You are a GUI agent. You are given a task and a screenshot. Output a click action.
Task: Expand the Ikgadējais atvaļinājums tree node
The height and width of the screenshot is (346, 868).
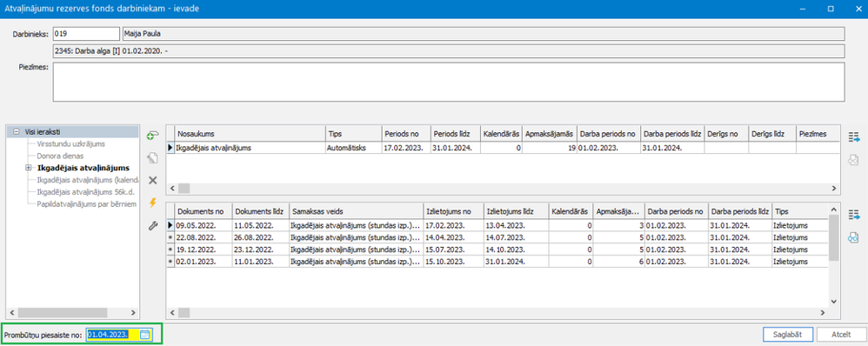pyautogui.click(x=28, y=167)
